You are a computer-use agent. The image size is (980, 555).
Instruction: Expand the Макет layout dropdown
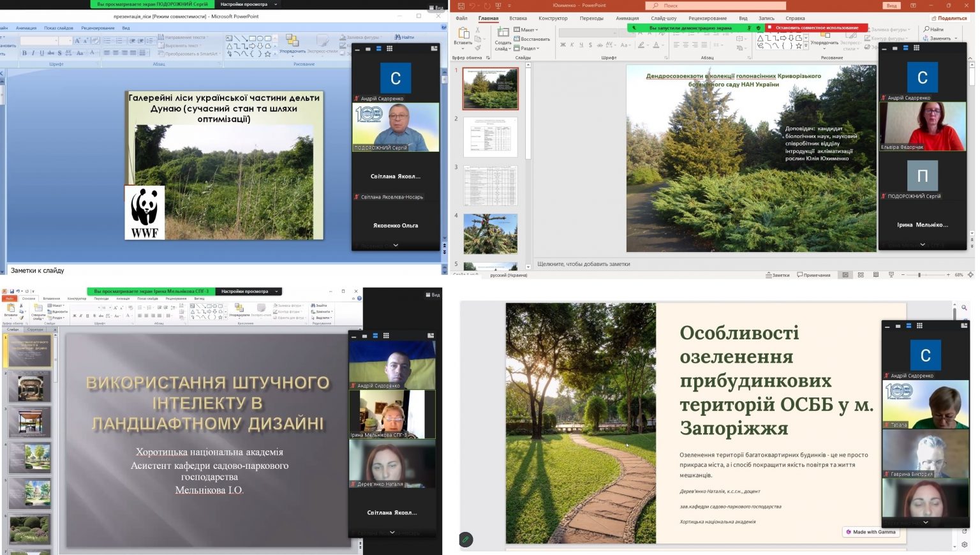(529, 29)
